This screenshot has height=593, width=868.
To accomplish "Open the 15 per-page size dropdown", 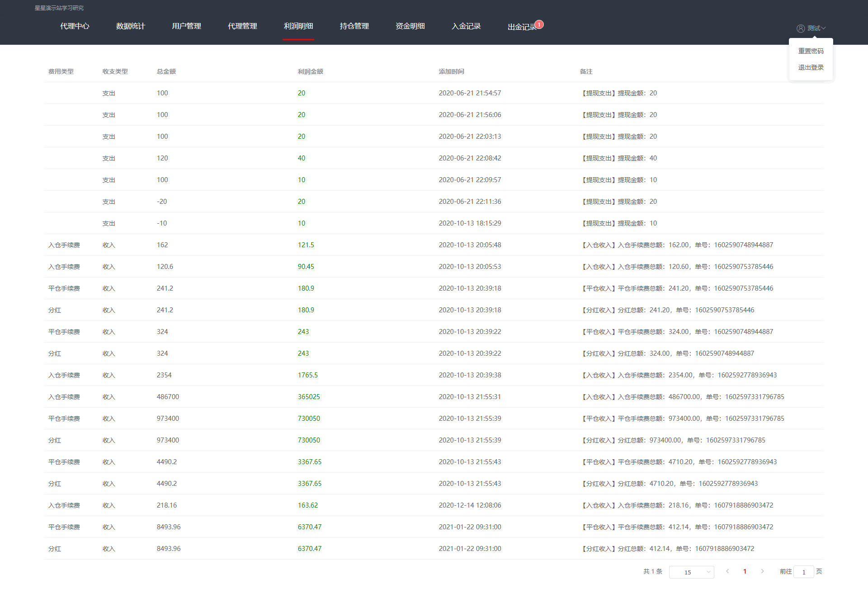I will pos(691,572).
